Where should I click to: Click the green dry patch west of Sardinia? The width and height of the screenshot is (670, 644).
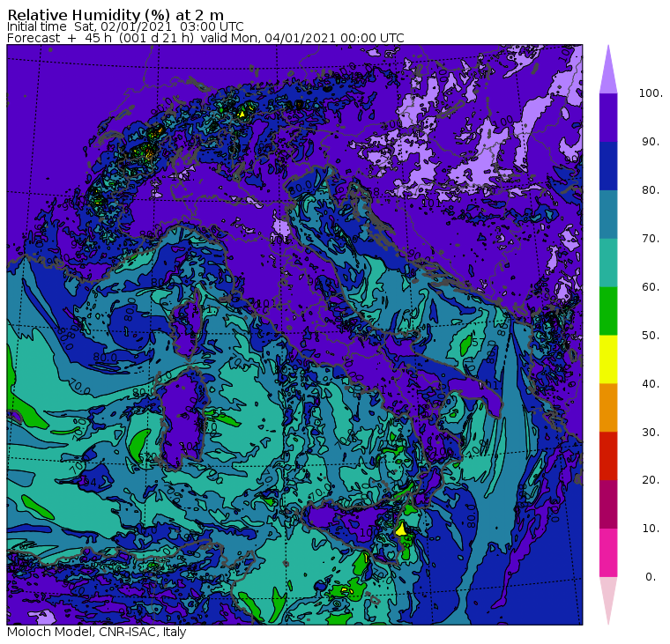(139, 446)
